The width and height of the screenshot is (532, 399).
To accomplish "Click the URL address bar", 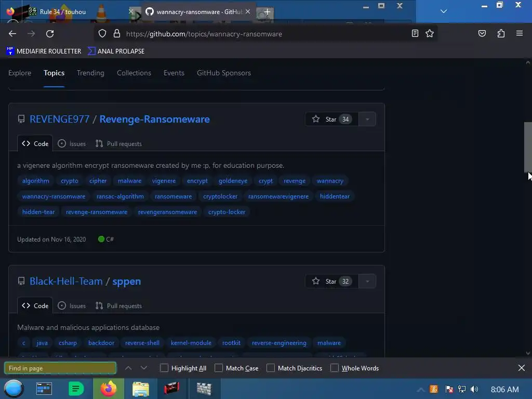I will (x=264, y=34).
